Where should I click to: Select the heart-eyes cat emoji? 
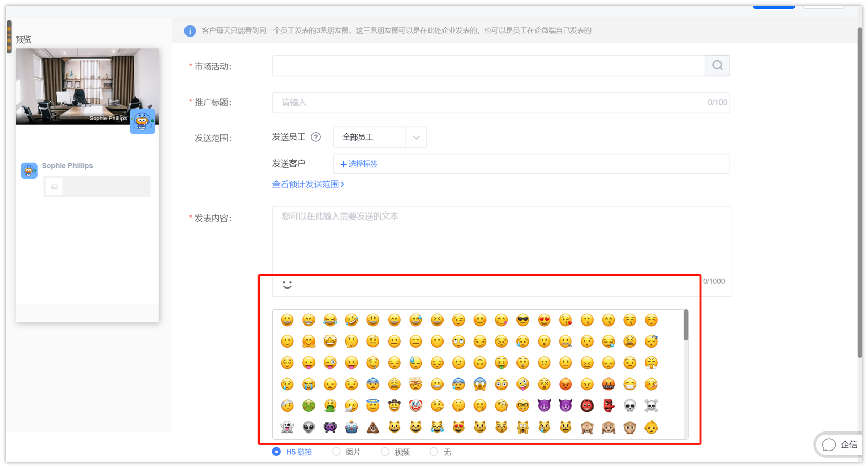coord(458,427)
